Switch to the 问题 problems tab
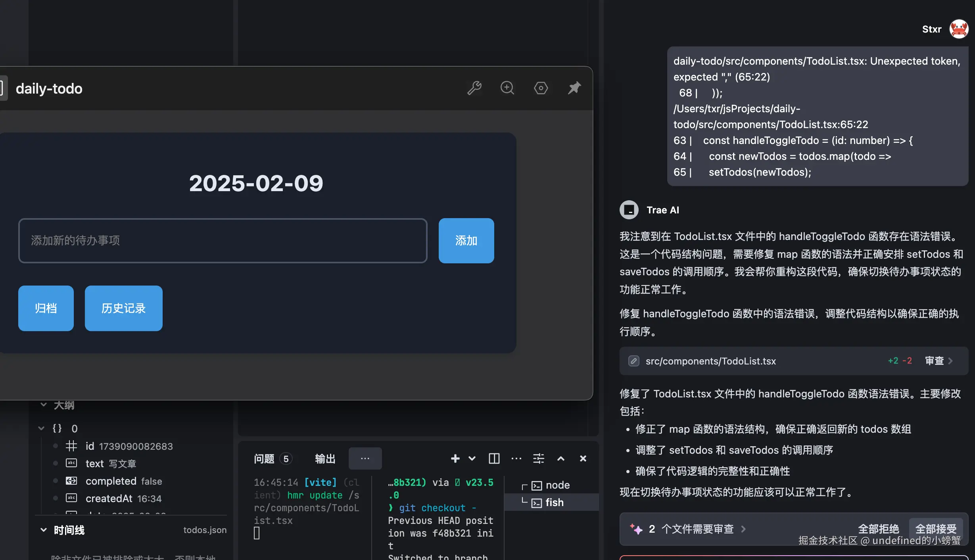 tap(264, 459)
